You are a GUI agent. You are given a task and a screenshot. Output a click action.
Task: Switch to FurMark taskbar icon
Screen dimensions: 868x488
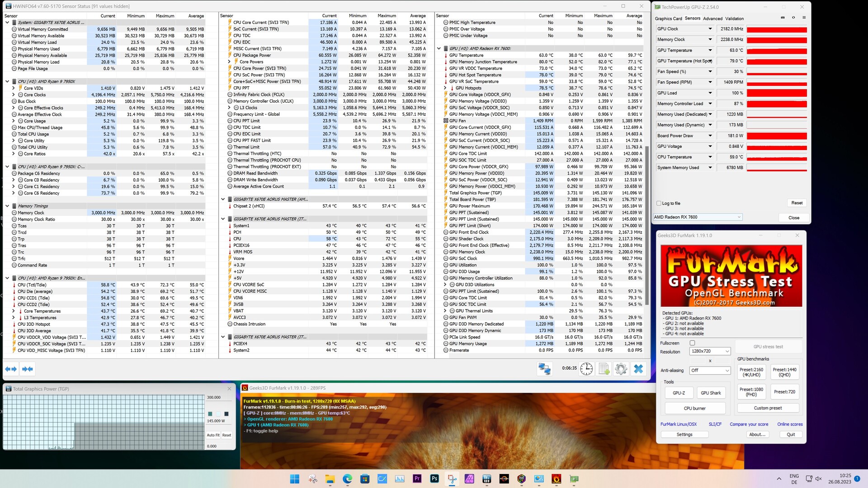(x=557, y=479)
